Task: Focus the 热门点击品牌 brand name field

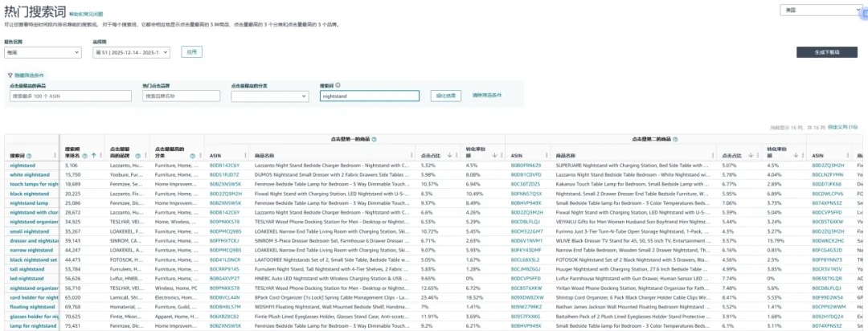Action: point(181,96)
